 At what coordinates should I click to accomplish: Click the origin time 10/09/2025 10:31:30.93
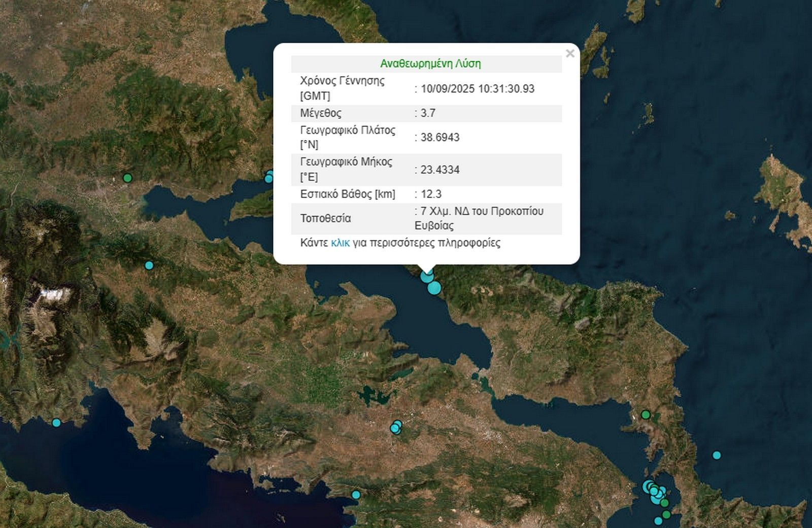tap(477, 88)
